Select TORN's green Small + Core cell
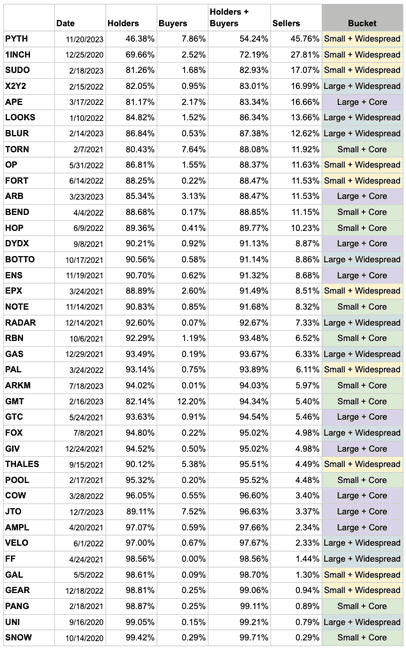The image size is (406, 650). (362, 149)
